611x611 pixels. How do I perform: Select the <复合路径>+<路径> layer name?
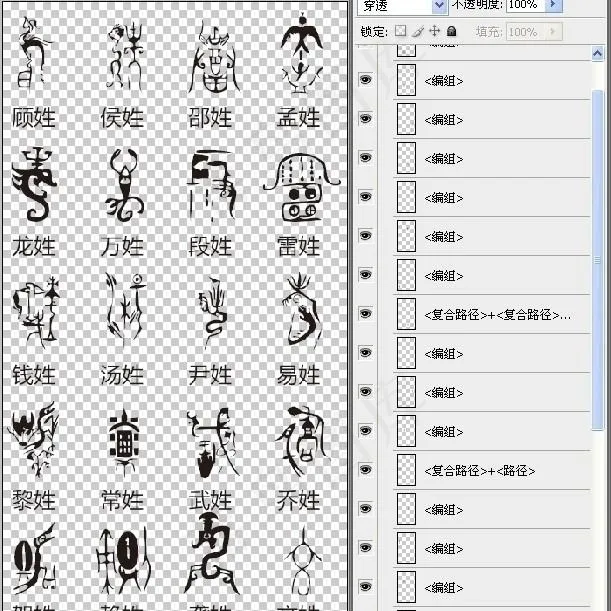(x=479, y=470)
